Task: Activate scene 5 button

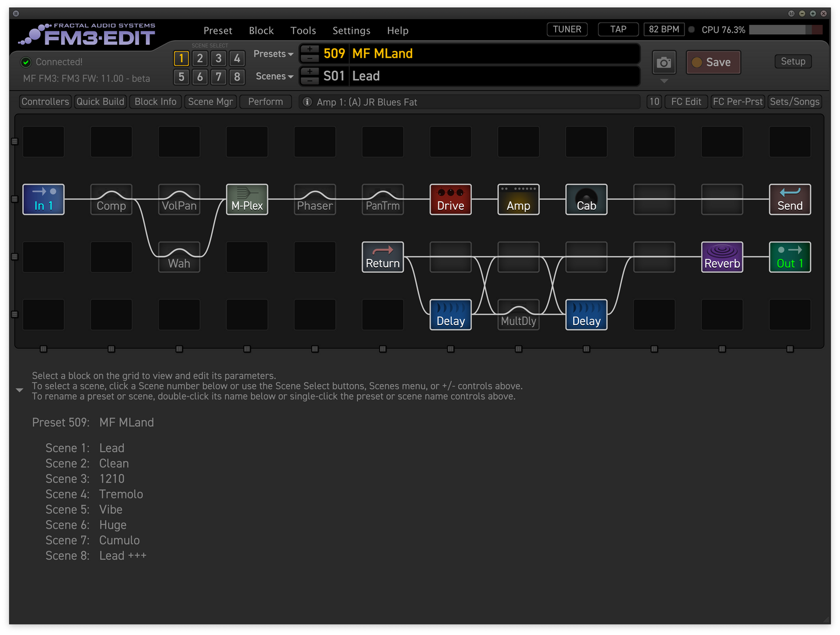Action: click(181, 77)
